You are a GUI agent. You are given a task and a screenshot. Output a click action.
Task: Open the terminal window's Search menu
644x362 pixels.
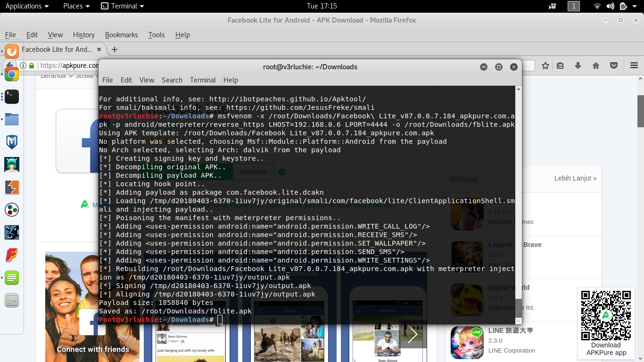point(172,80)
